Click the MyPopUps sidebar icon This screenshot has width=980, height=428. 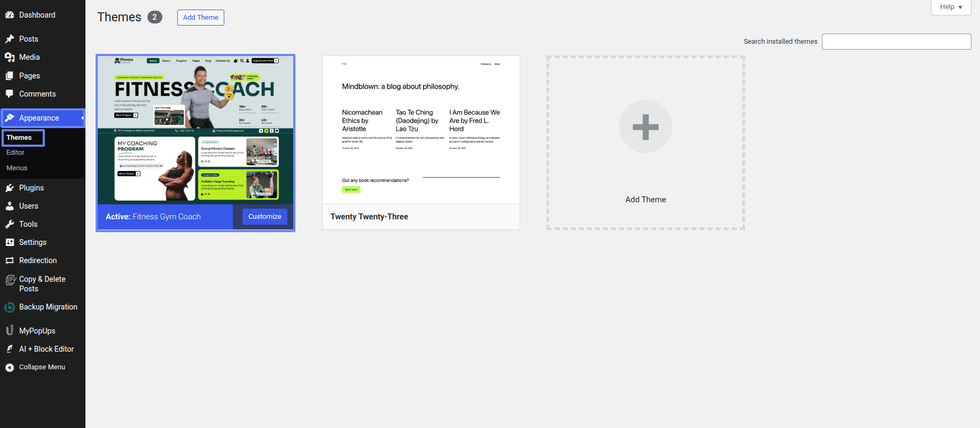(x=10, y=331)
